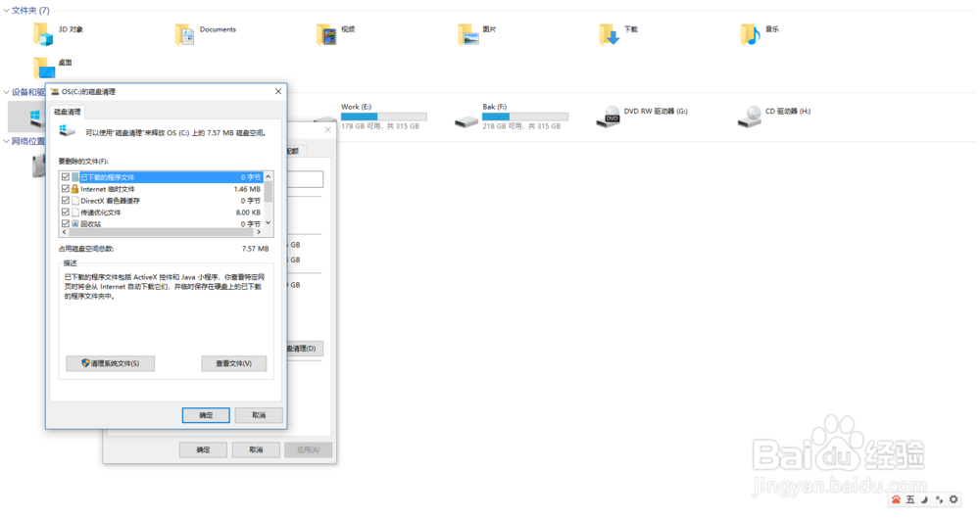Click 确定 in the properties window behind
Screen dimensions: 980x519
[x=203, y=449]
